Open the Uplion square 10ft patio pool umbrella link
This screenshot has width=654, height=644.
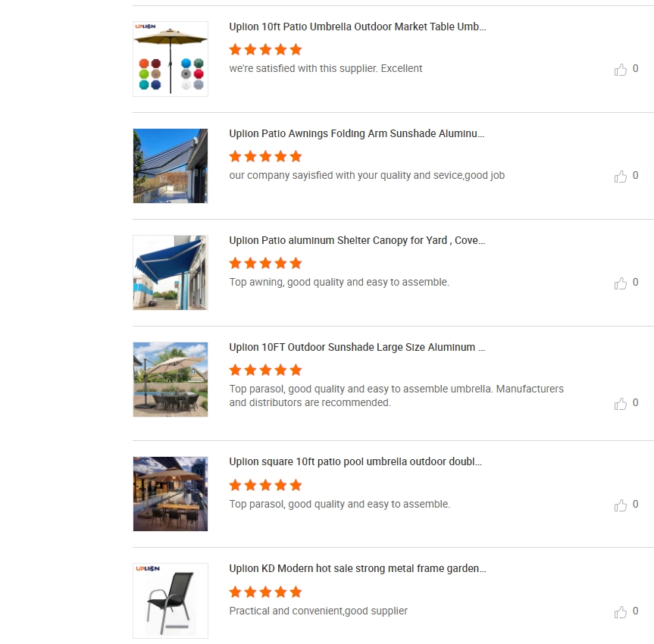pos(355,461)
